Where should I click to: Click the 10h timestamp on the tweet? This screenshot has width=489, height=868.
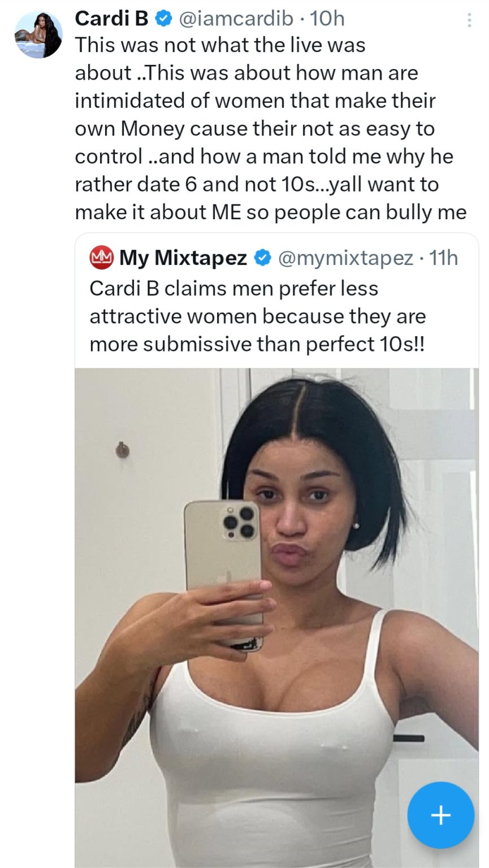pyautogui.click(x=327, y=19)
